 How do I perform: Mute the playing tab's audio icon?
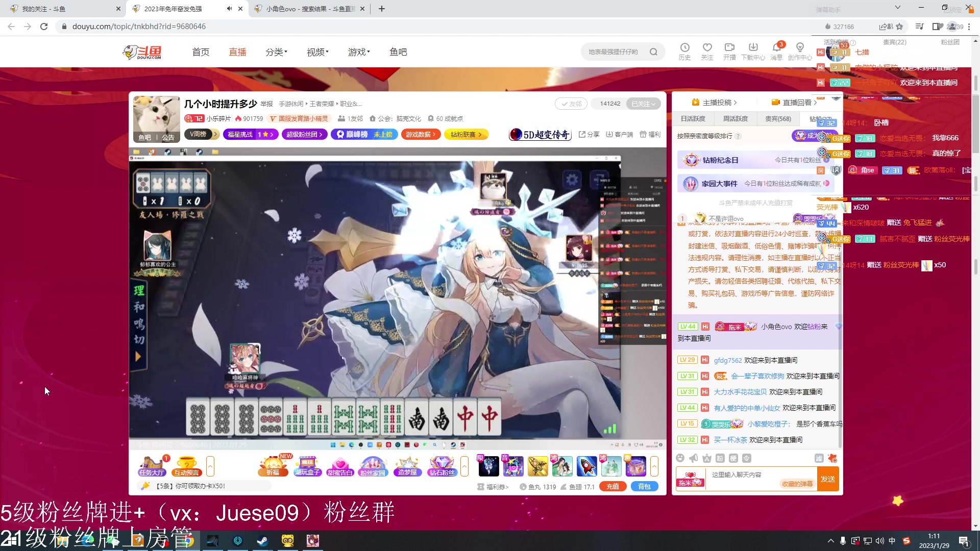(229, 9)
